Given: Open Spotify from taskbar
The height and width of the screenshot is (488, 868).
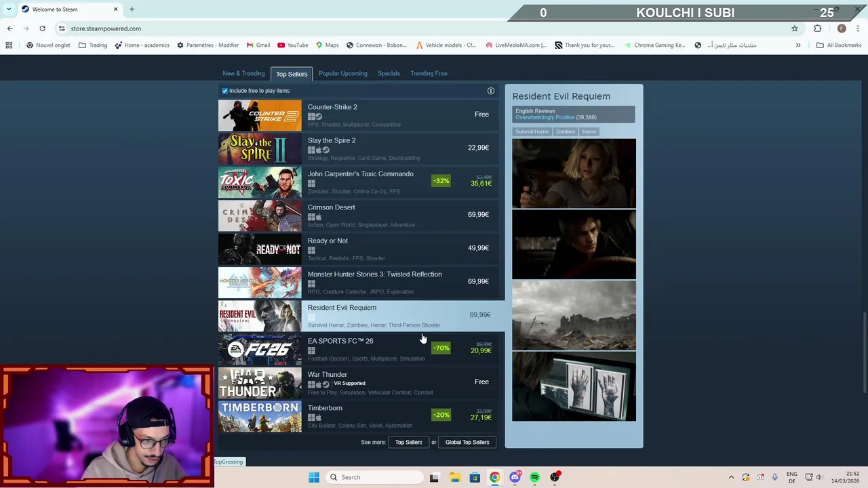Looking at the screenshot, I should [x=534, y=477].
